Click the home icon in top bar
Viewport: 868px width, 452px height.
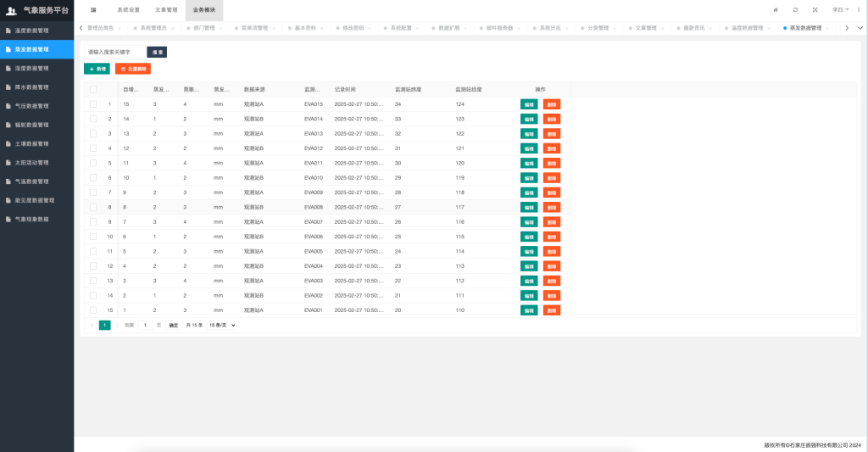775,9
